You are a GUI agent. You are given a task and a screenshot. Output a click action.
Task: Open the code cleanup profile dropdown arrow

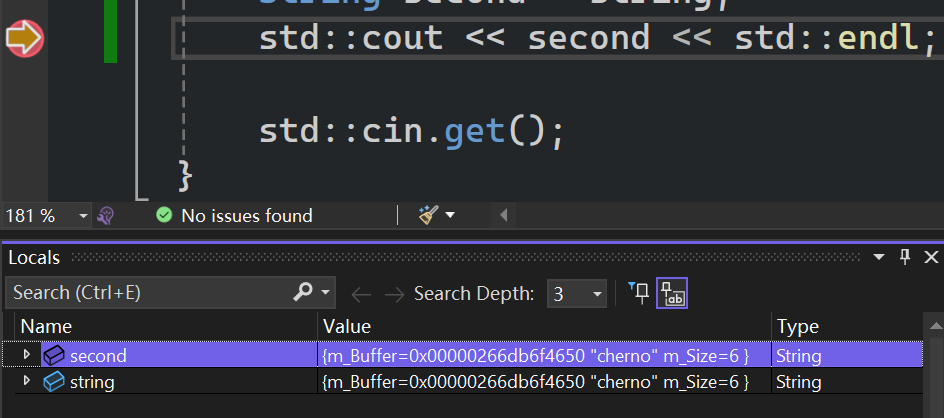click(x=450, y=215)
